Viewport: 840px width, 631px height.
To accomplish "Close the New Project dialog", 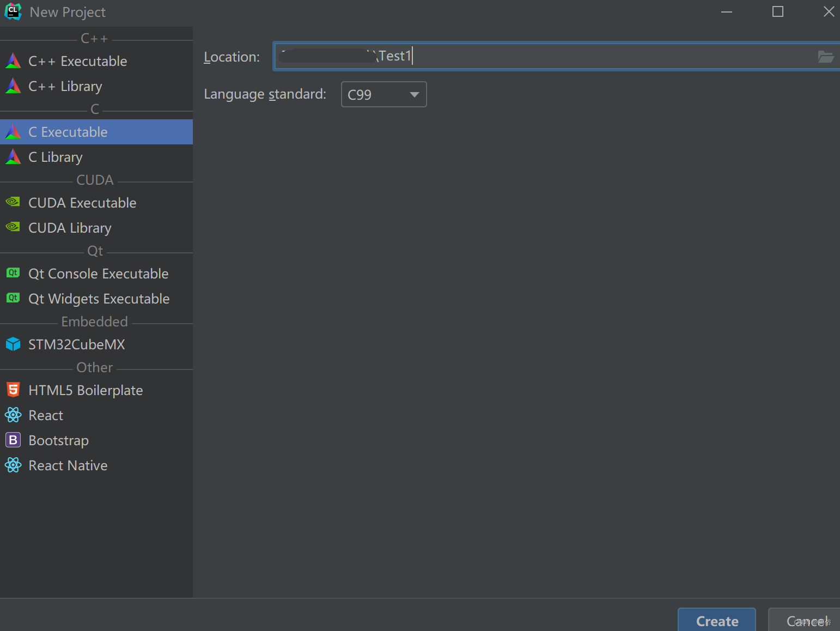I will 829,11.
